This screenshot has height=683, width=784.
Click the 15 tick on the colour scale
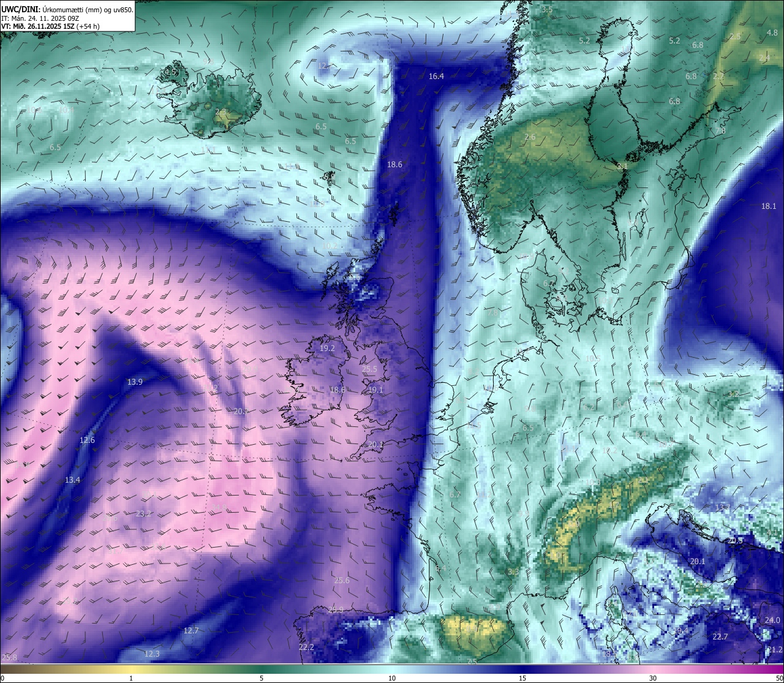point(522,678)
